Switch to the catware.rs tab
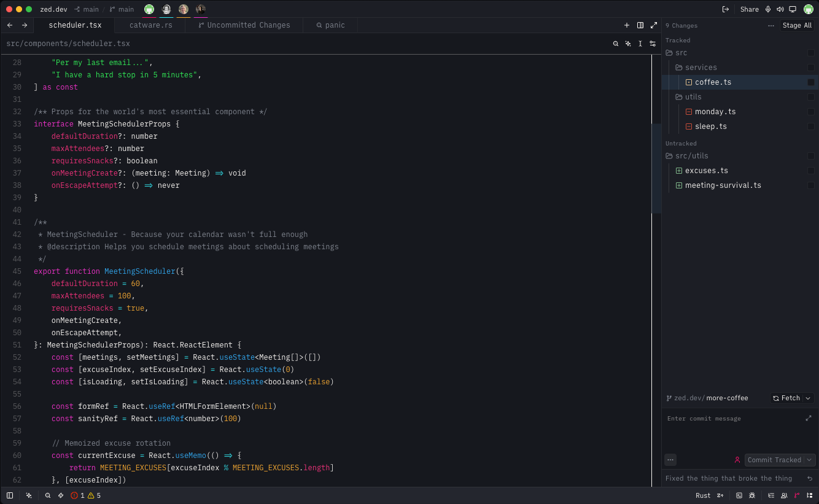 click(151, 25)
